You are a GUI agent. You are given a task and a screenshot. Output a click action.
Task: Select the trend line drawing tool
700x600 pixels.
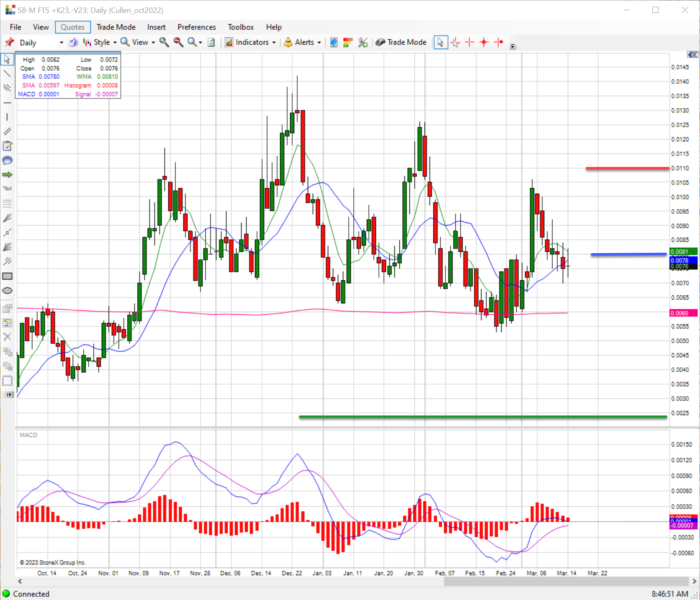[7, 74]
